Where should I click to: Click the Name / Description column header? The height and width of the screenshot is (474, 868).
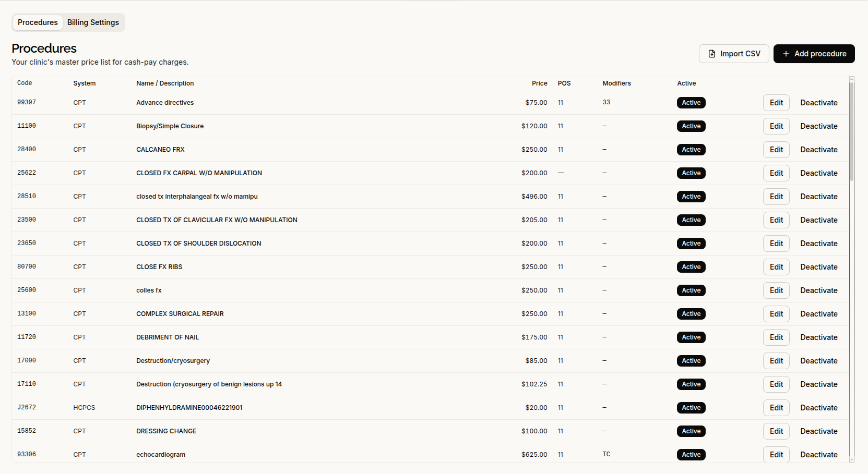[x=165, y=83]
